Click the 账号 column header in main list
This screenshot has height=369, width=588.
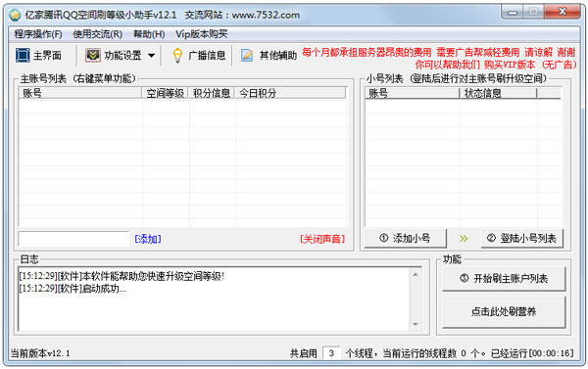point(80,93)
